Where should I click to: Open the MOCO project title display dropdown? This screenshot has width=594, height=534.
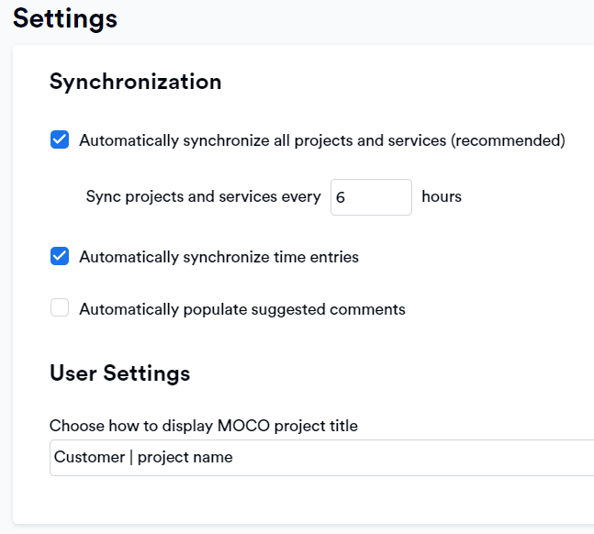[x=322, y=457]
